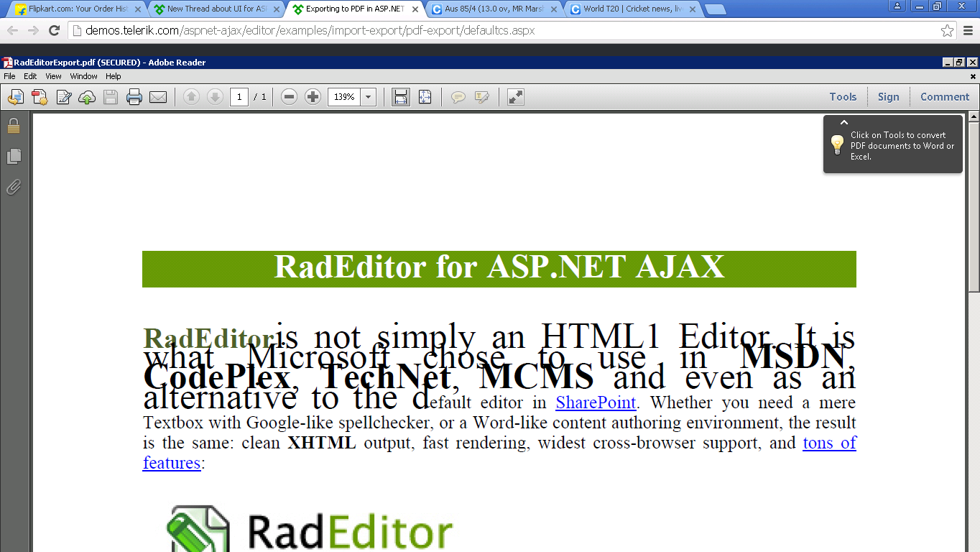Click the current page number field
Image resolution: width=980 pixels, height=552 pixels.
pyautogui.click(x=239, y=97)
